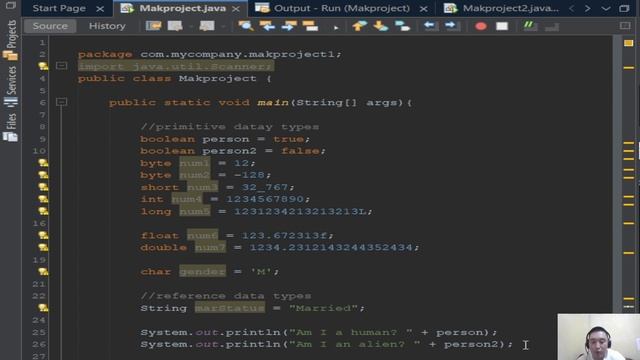
Task: Click error stripe mark for import warning
Action: pos(629,68)
